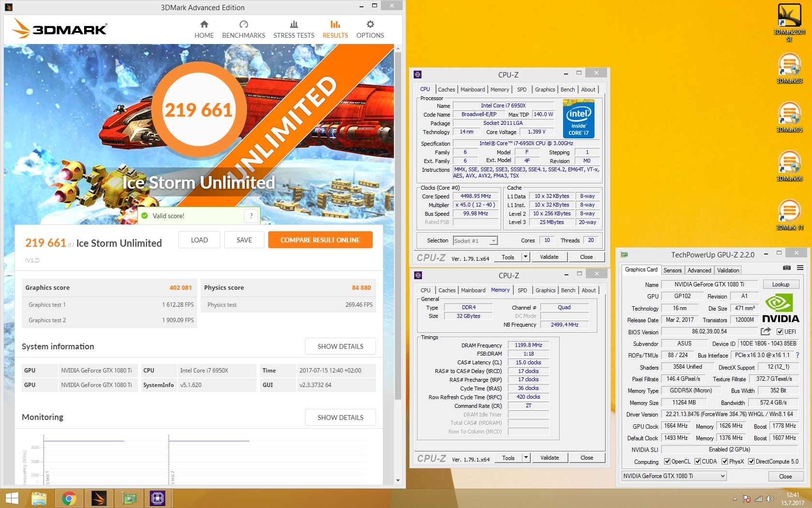This screenshot has width=812, height=508.
Task: Open the HOME section in 3DMark
Action: (x=204, y=30)
